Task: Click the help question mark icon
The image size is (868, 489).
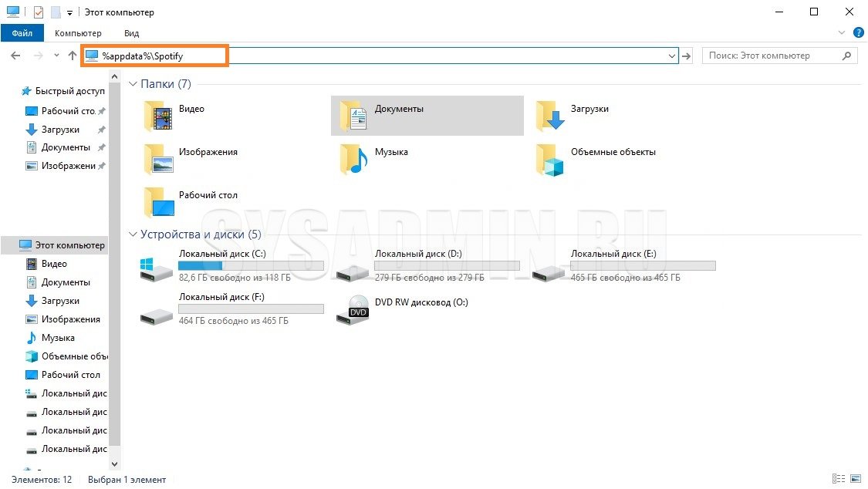Action: 857,33
